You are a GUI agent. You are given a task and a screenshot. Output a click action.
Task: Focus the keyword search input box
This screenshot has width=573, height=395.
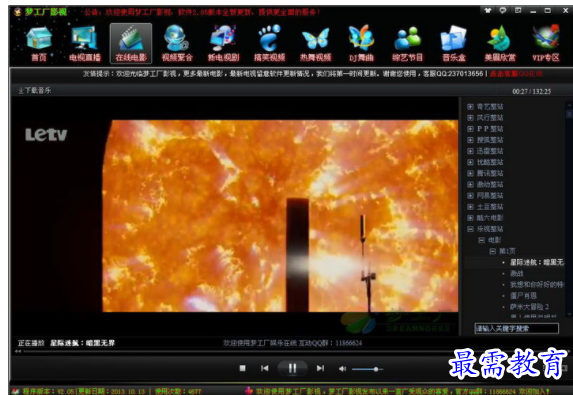click(516, 328)
